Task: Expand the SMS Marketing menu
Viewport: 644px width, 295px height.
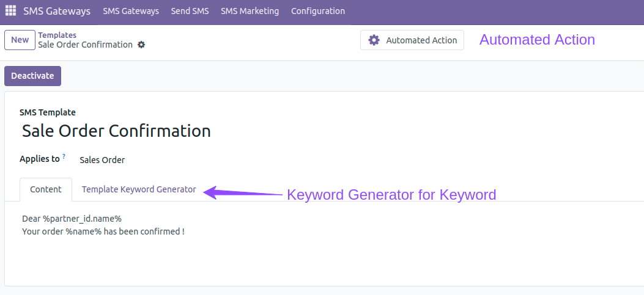Action: (x=250, y=11)
